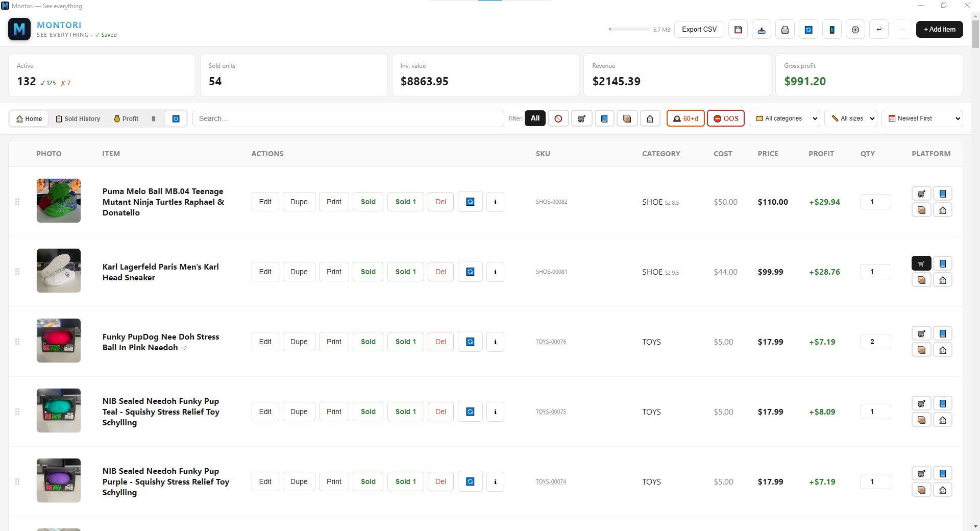Click the sync icon in Puma Melo Ball row

point(471,202)
